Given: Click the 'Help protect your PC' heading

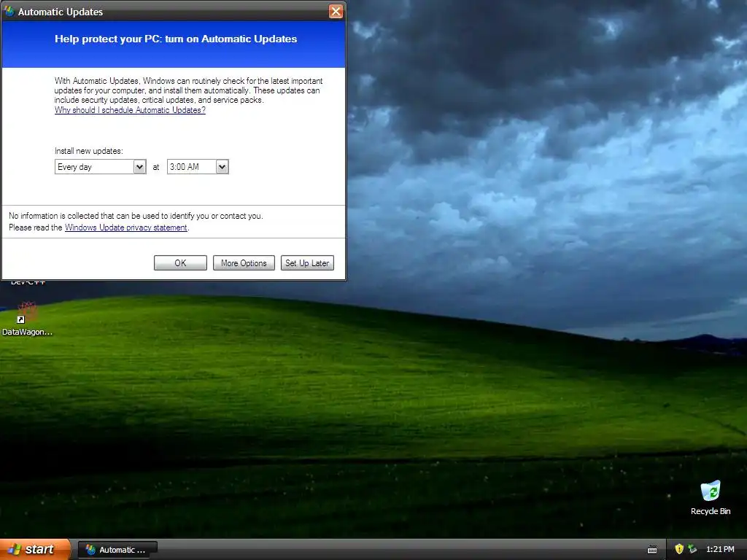Looking at the screenshot, I should coord(176,39).
